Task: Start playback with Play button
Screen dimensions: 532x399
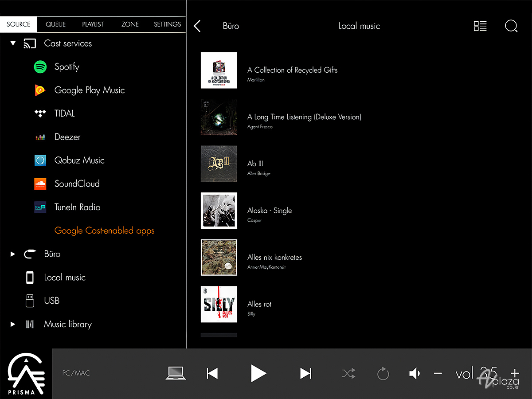Action: coord(258,373)
